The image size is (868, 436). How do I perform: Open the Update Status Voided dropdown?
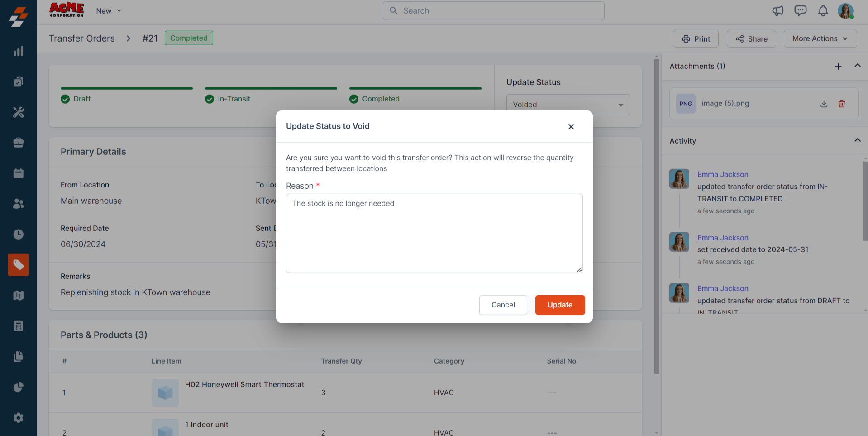[568, 105]
